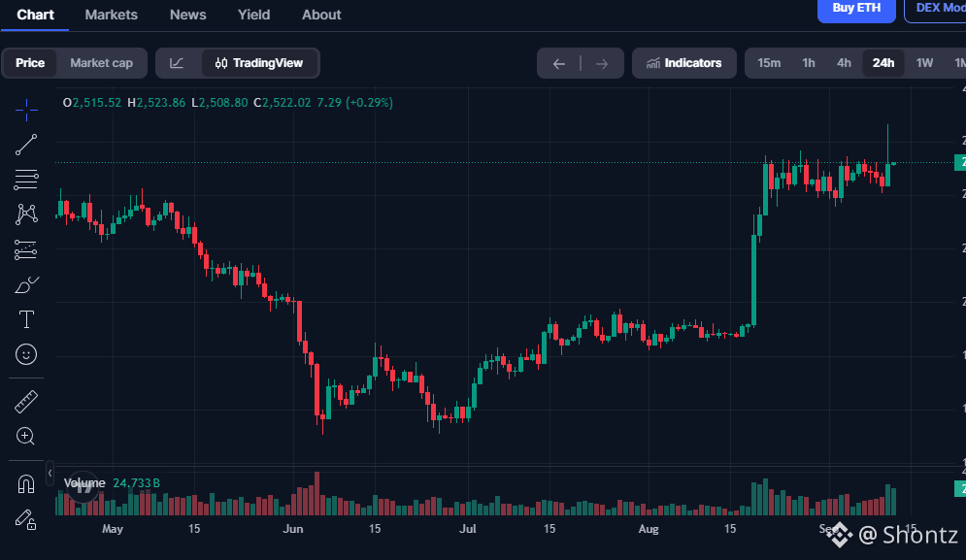Select the XABCD pattern tool

coord(26,214)
